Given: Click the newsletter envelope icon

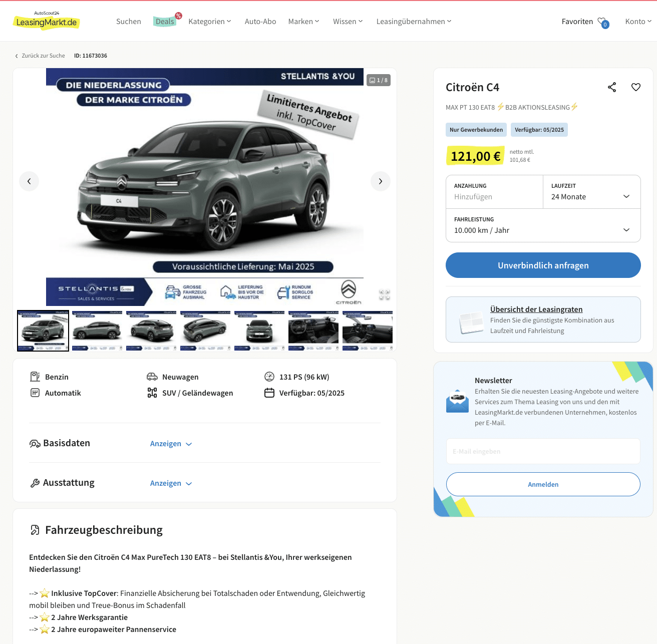Looking at the screenshot, I should point(457,401).
